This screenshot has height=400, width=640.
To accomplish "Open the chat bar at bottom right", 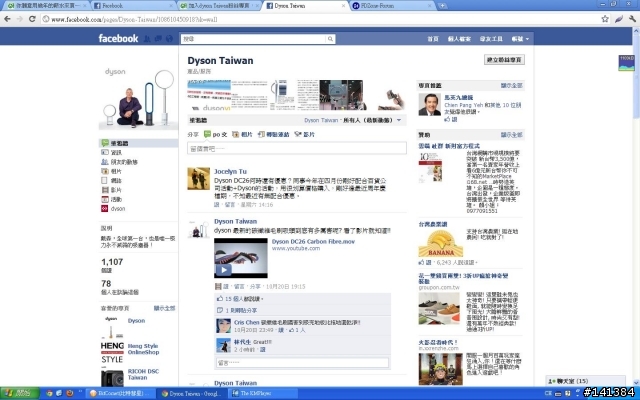I will click(x=585, y=381).
